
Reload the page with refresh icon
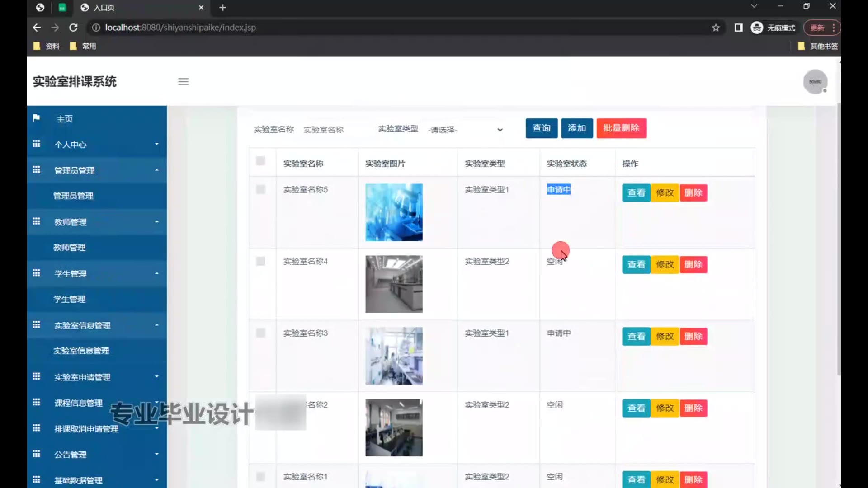(73, 28)
